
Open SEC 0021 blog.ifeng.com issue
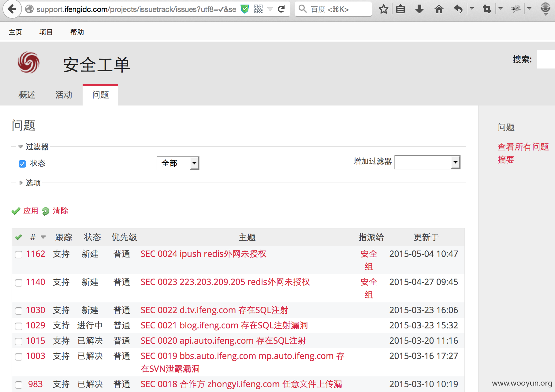[x=224, y=325]
